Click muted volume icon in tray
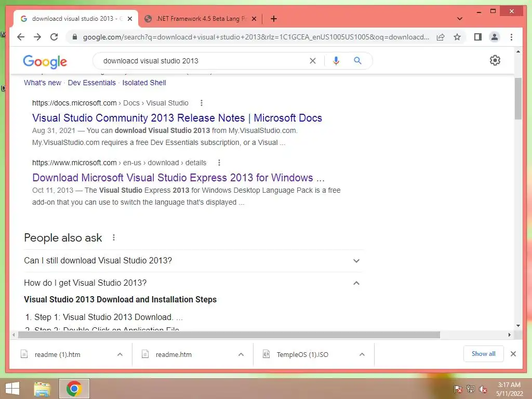Screen dimensions: 532x399 483,389
